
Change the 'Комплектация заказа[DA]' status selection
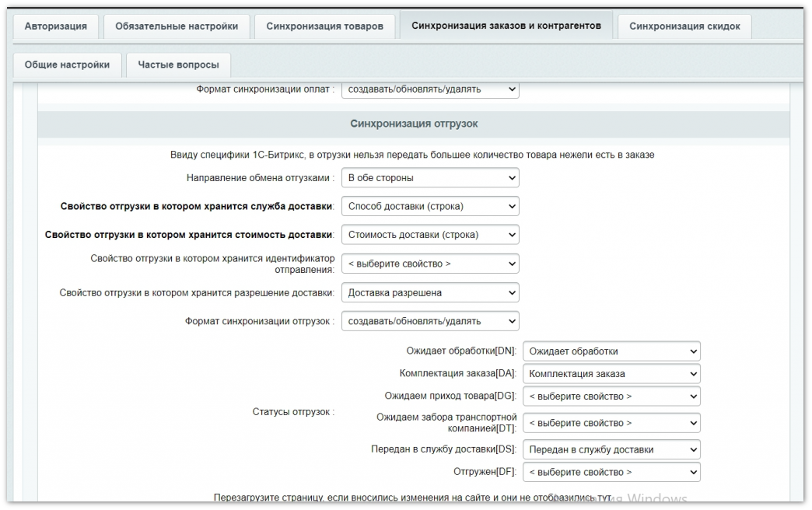(611, 373)
